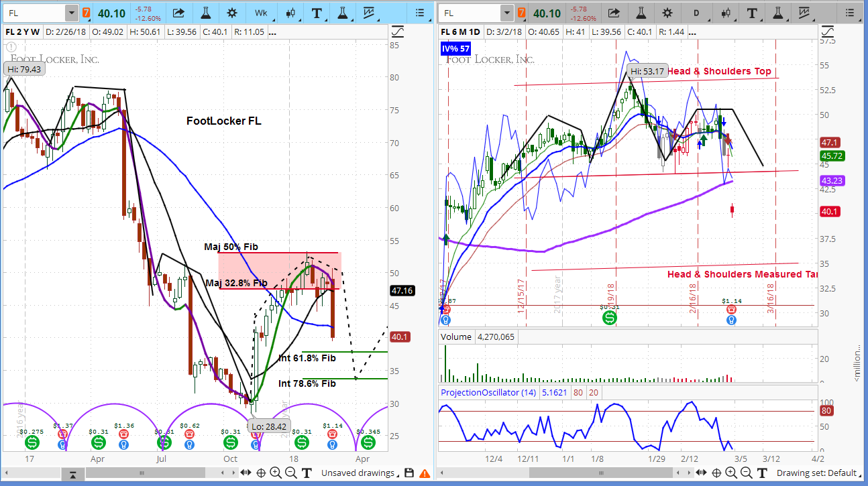Toggle left chart price axis scale icon
Image resolution: width=868 pixels, height=486 pixels.
coord(398,32)
